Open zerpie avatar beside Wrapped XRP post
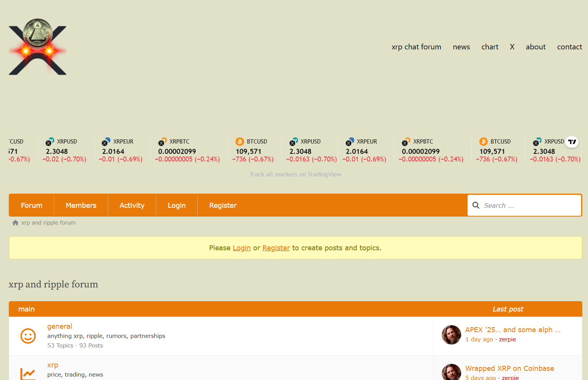This screenshot has width=588, height=380. [x=452, y=372]
